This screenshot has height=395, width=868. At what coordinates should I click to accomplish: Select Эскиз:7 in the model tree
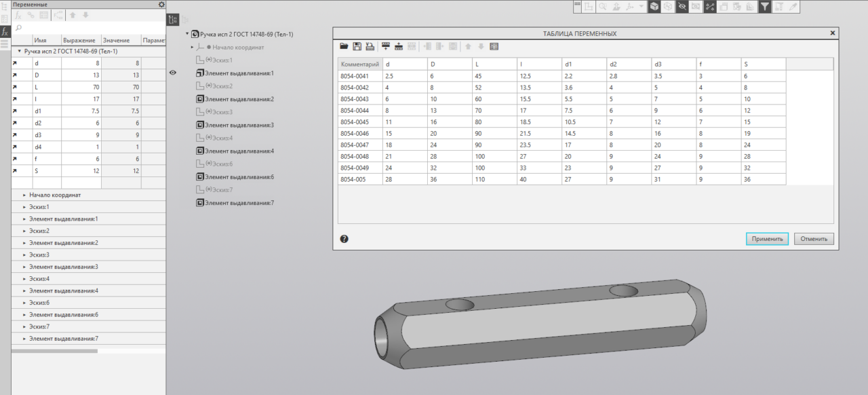[222, 190]
